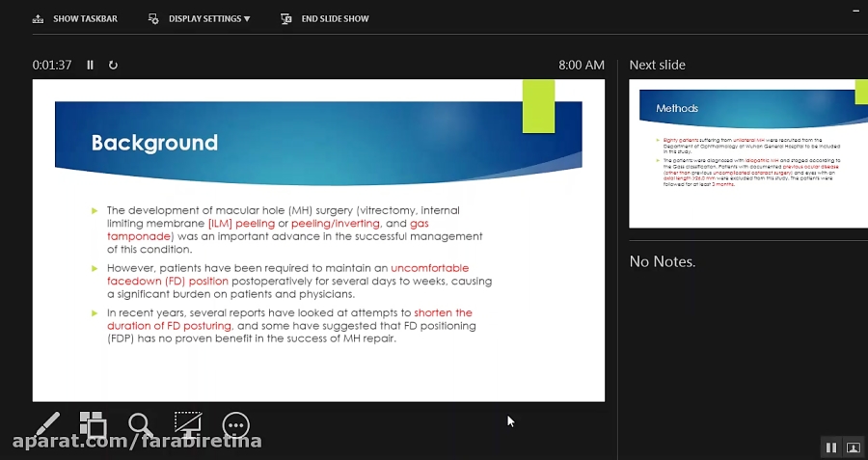Viewport: 868px width, 460px height.
Task: Select the Methods next slide thumbnail
Action: click(x=741, y=153)
